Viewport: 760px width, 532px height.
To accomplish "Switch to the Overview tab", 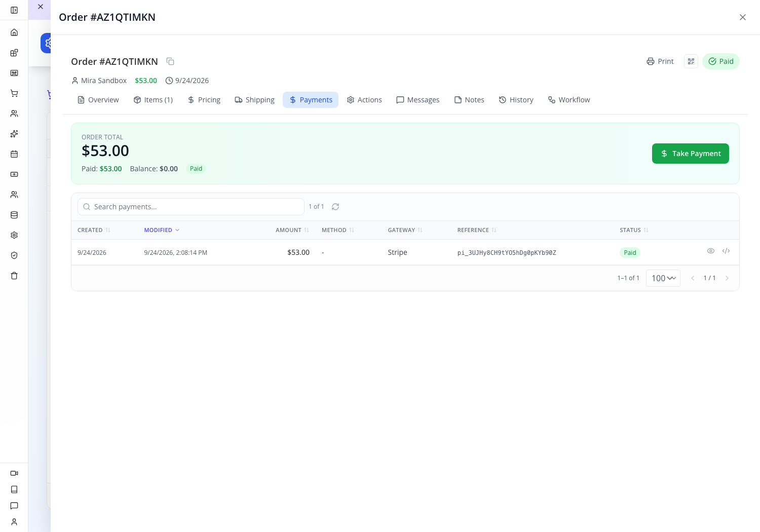I will coord(98,100).
